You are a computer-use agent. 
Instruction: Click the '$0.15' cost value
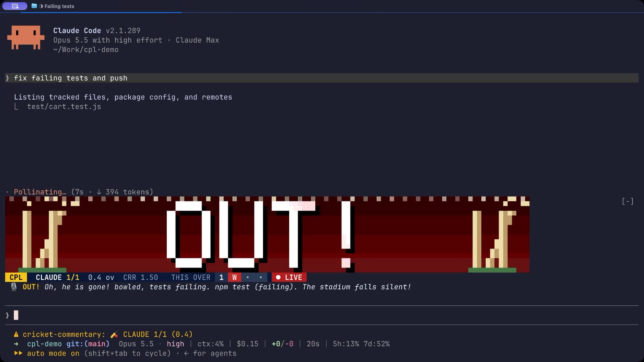(x=247, y=344)
